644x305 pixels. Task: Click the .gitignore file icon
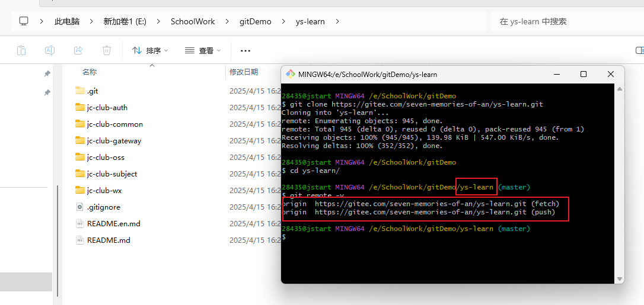pos(79,207)
